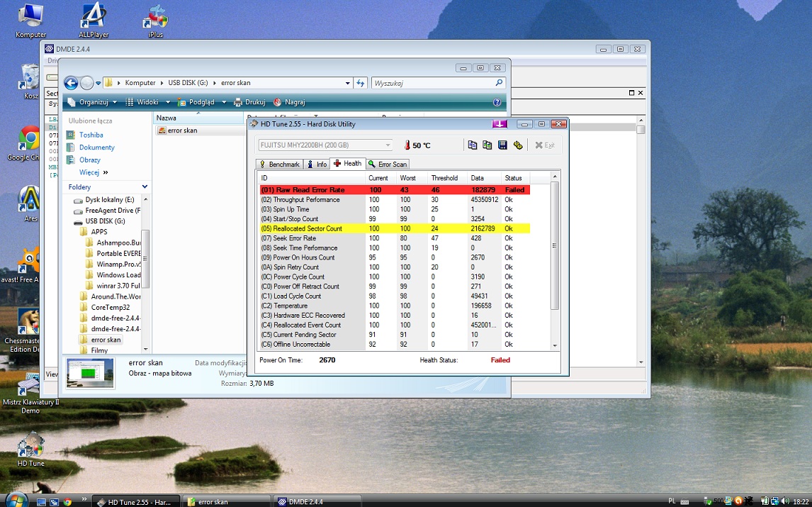This screenshot has height=507, width=812.
Task: Collapse the Foldery panel
Action: (145, 186)
